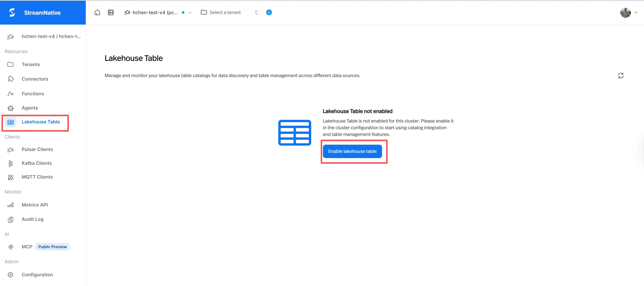The height and width of the screenshot is (286, 644).
Task: Open Metrics API page
Action: point(35,205)
